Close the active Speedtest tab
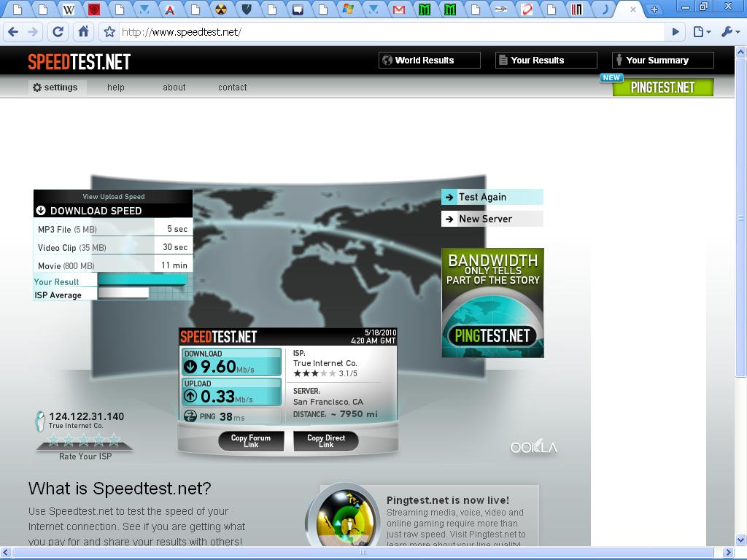The width and height of the screenshot is (747, 560). pyautogui.click(x=632, y=9)
